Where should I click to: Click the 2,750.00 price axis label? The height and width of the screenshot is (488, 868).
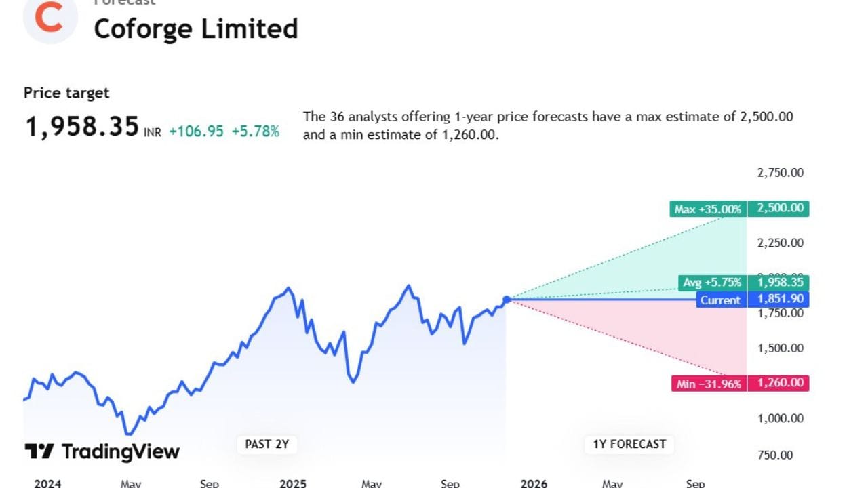[780, 173]
